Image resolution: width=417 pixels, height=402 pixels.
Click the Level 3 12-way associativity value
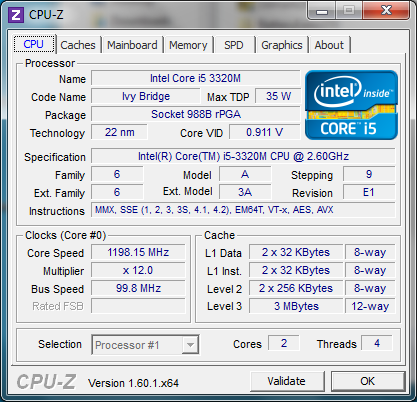370,306
